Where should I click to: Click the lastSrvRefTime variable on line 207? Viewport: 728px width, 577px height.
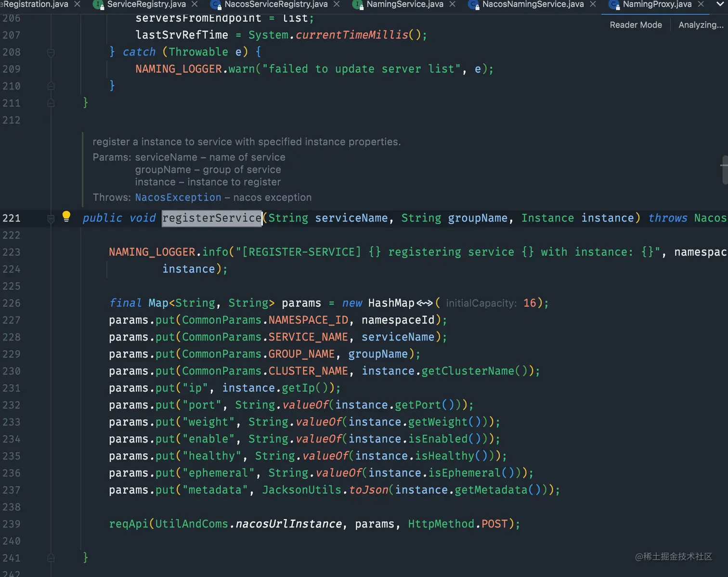pos(182,35)
